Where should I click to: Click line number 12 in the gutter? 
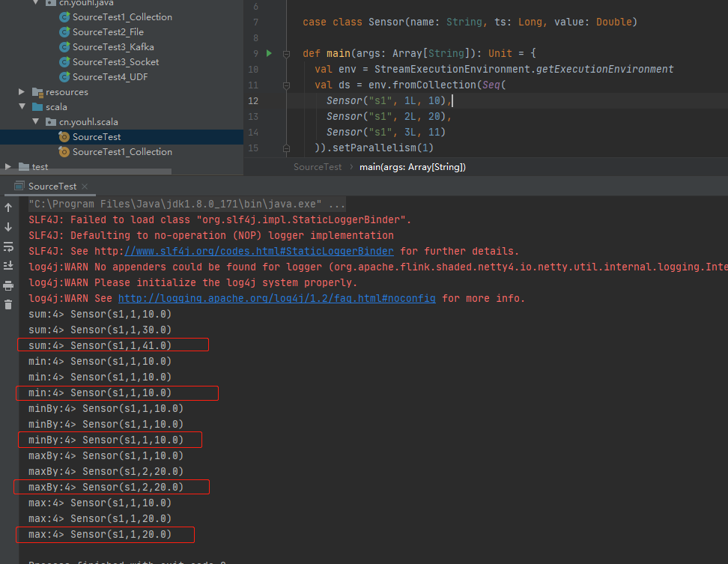253,100
